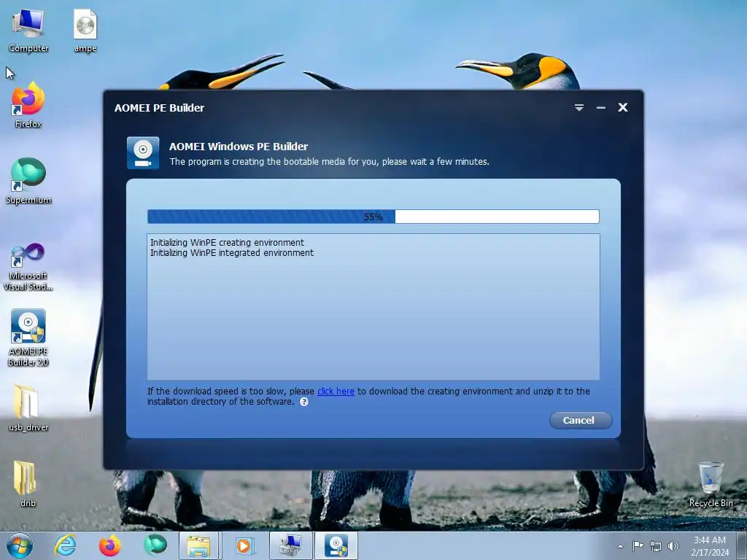
Task: Launch Firefox from the desktop shortcut
Action: 28,105
